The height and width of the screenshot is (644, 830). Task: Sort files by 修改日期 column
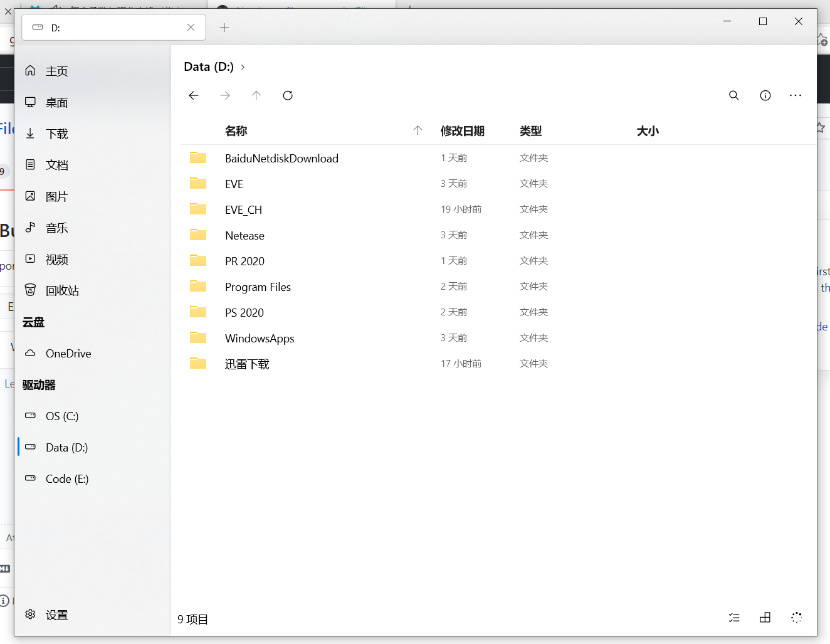tap(463, 131)
